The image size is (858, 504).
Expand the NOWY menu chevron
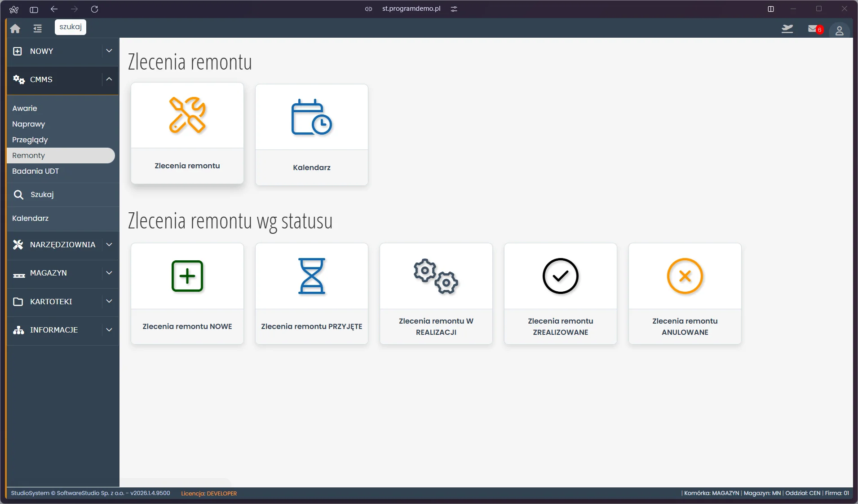[109, 51]
